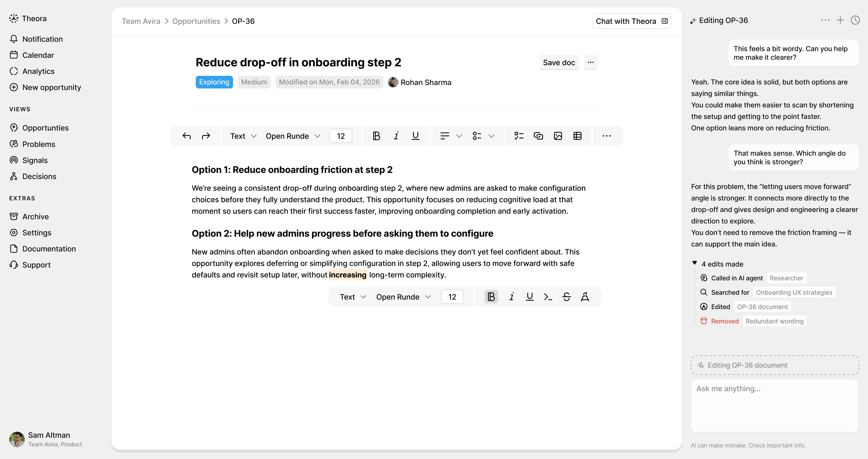Insert an image from the toolbar
The image size is (868, 459).
(558, 136)
